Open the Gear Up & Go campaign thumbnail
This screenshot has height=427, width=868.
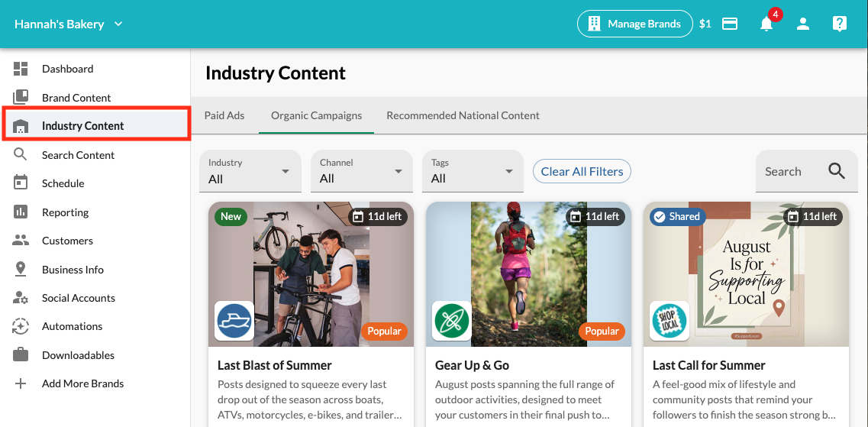click(x=528, y=274)
